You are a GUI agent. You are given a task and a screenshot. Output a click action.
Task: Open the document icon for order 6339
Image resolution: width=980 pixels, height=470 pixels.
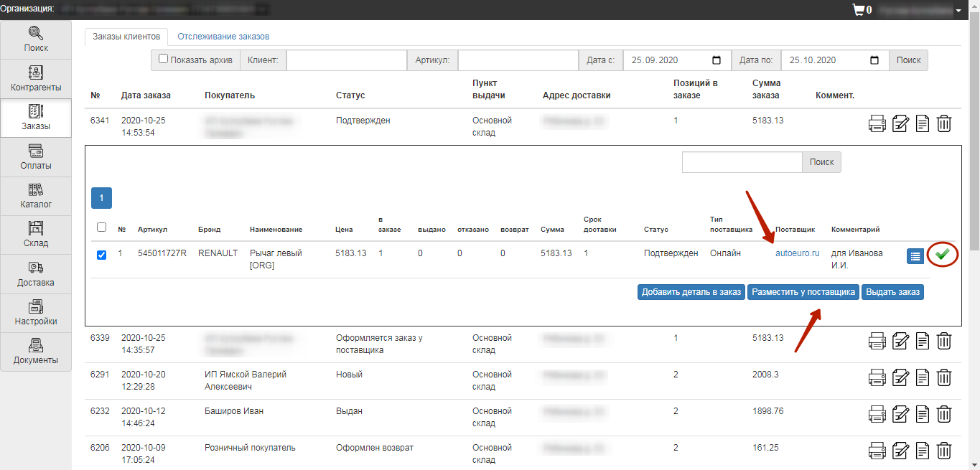coord(923,341)
